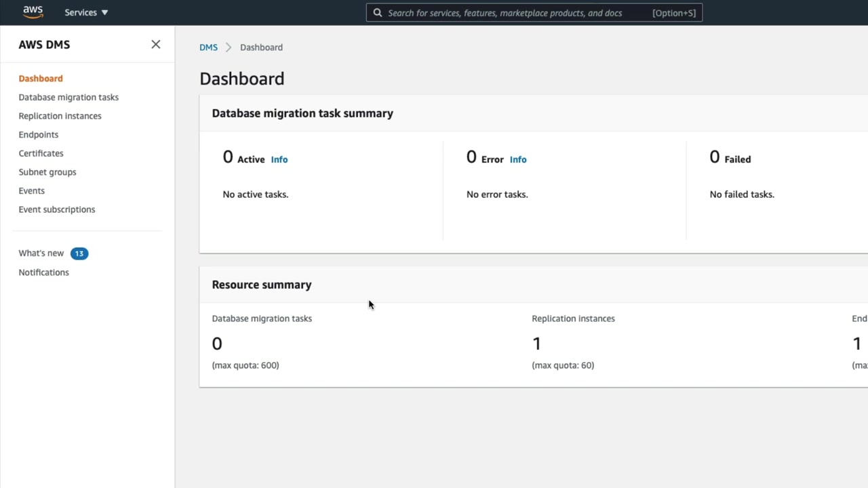Image resolution: width=868 pixels, height=488 pixels.
Task: Click the search magnifier icon
Action: [x=378, y=13]
